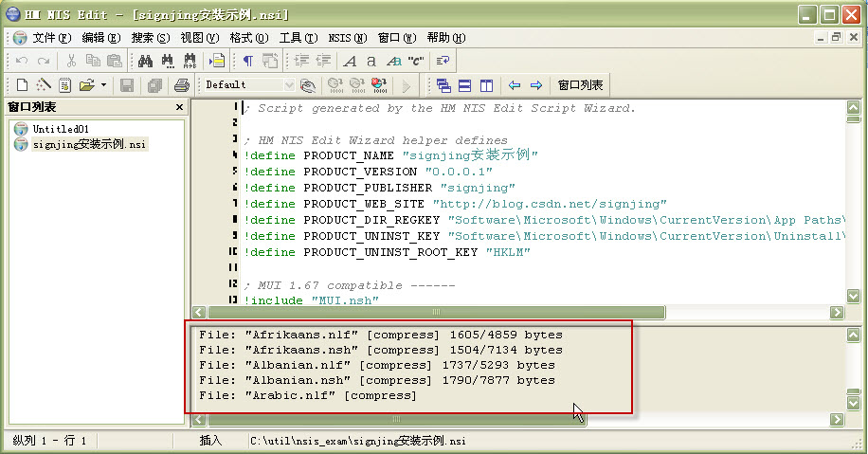Click the Go to line icon
This screenshot has width=868, height=454.
(x=216, y=61)
